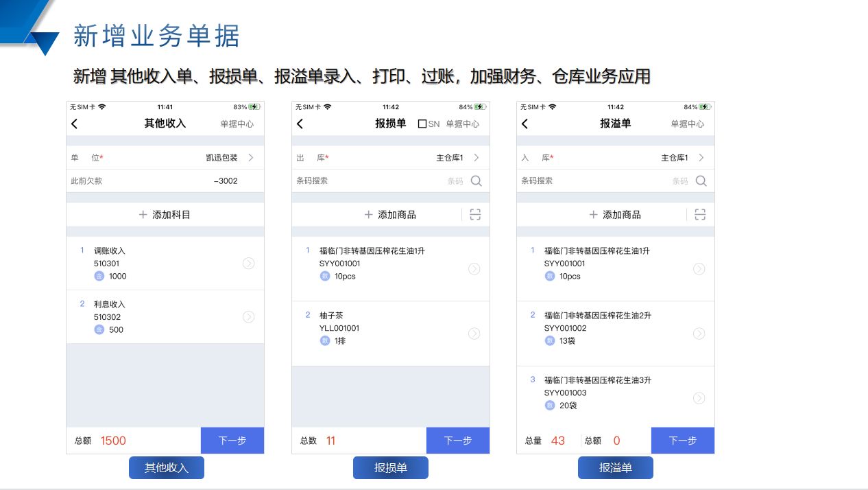Screen dimensions: 868x490
Task: Open detail arrow for 柚子茶 item
Action: pos(474,334)
